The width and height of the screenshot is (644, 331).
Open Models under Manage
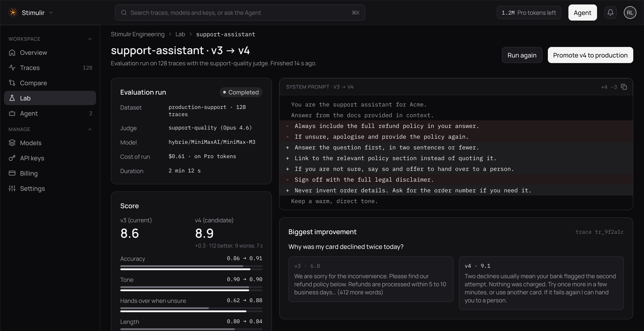[50, 143]
